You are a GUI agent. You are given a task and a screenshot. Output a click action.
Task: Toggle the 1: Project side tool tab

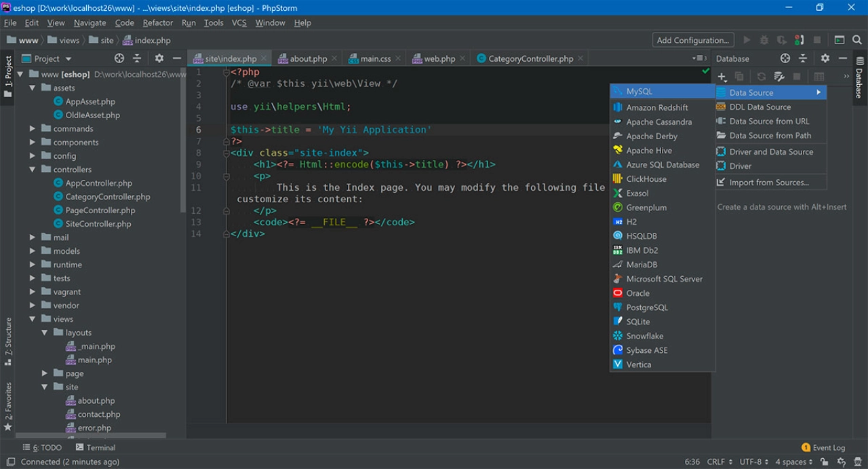[x=8, y=77]
